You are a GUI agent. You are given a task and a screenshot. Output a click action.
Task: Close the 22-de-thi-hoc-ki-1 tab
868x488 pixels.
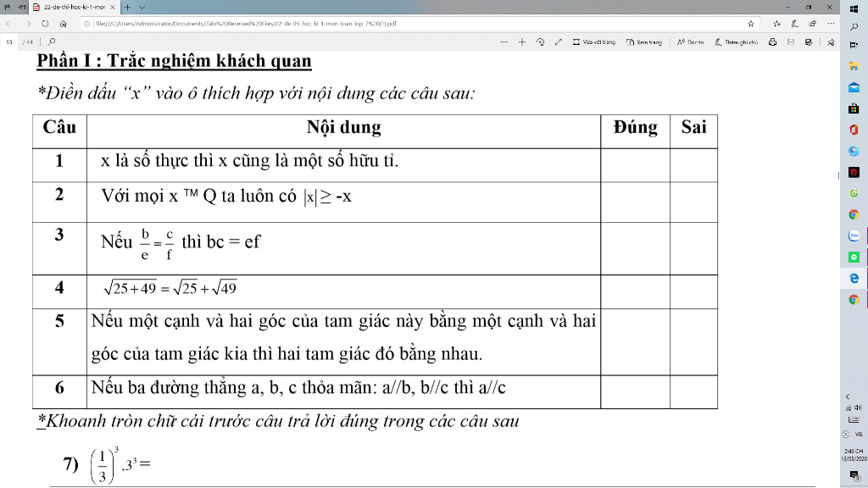113,7
